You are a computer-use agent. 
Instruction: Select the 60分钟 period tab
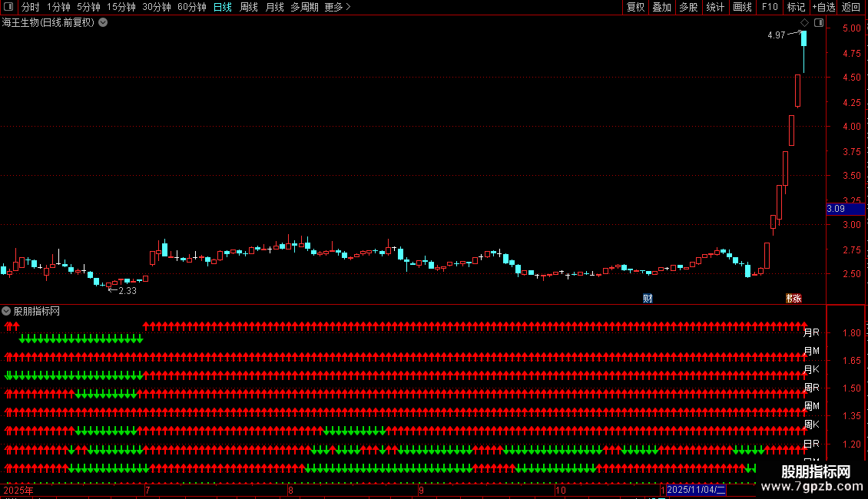pos(192,7)
